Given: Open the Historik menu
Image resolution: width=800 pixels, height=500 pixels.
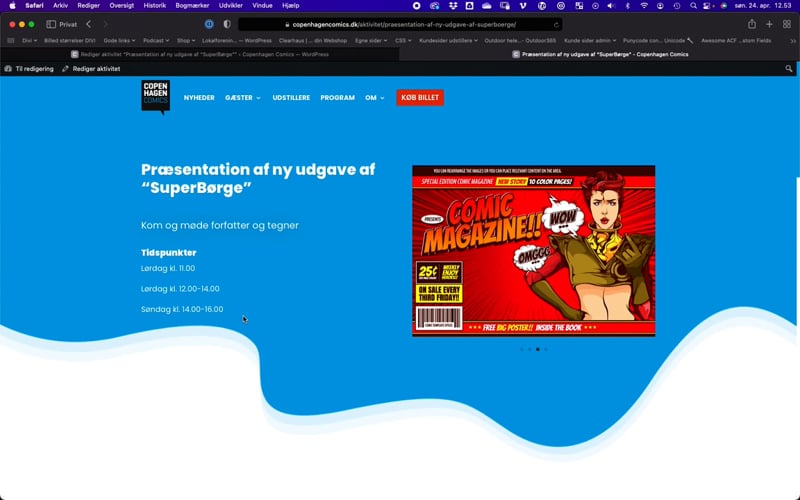Looking at the screenshot, I should 155,6.
